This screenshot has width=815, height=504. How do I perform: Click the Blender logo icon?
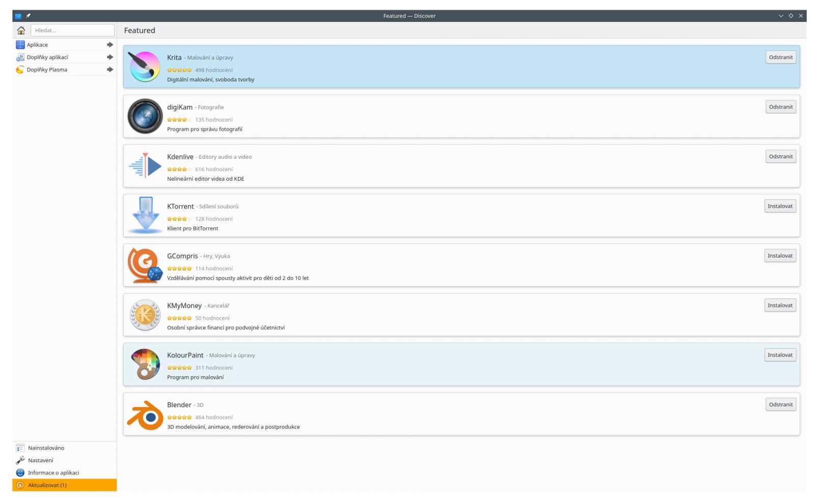point(145,415)
